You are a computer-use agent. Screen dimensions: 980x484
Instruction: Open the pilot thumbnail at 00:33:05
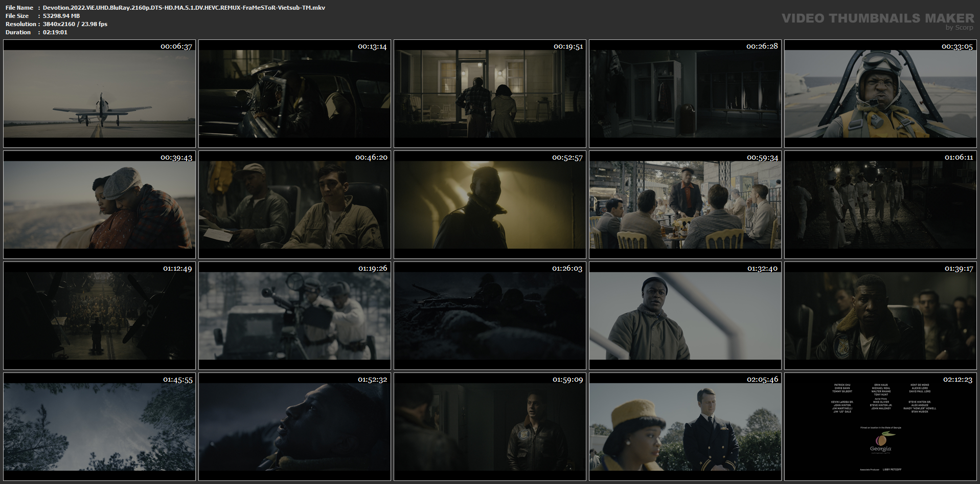click(x=880, y=94)
